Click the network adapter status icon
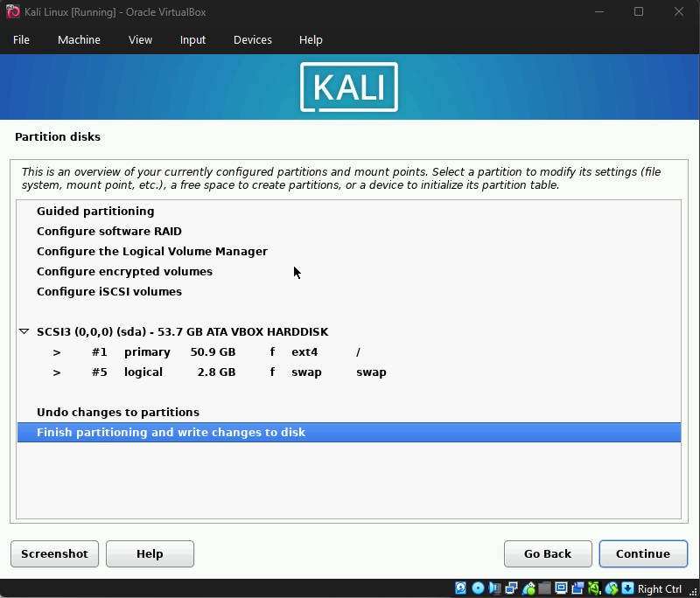The height and width of the screenshot is (598, 700). point(511,588)
